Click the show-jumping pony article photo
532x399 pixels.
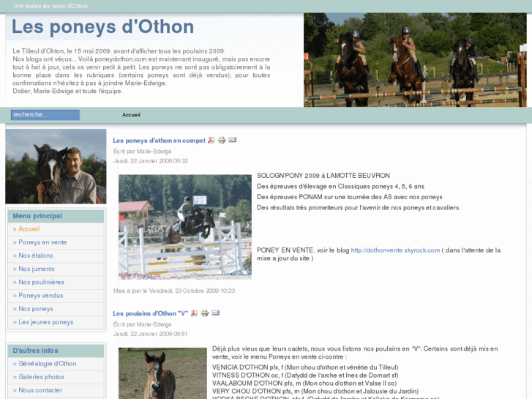tap(185, 227)
